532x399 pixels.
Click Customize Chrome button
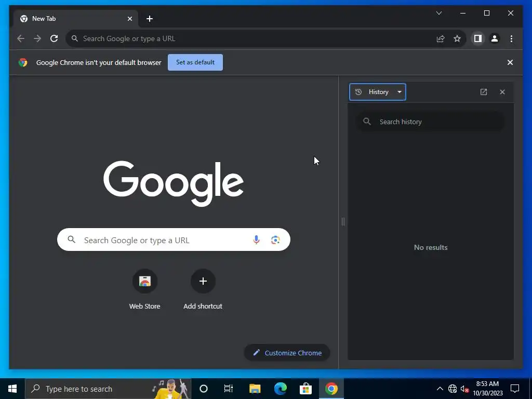[287, 353]
